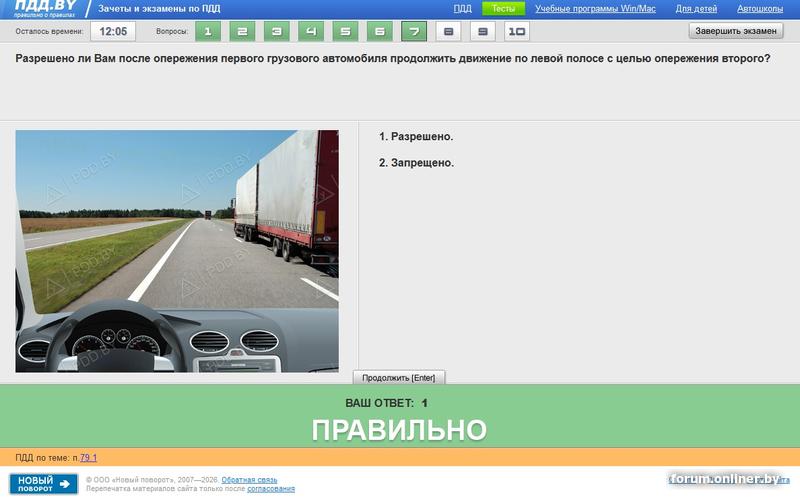Image resolution: width=800 pixels, height=500 pixels.
Task: Open Учебные программы Win/Mac link
Action: 595,9
